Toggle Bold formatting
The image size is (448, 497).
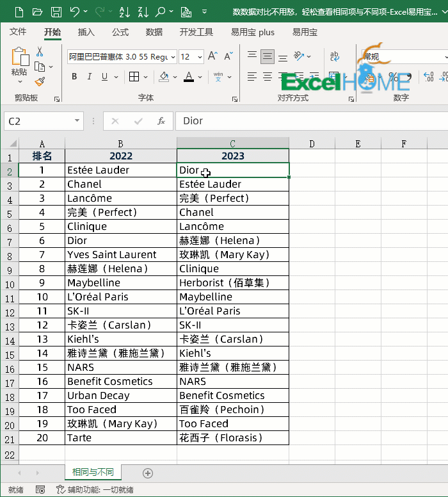pyautogui.click(x=74, y=76)
